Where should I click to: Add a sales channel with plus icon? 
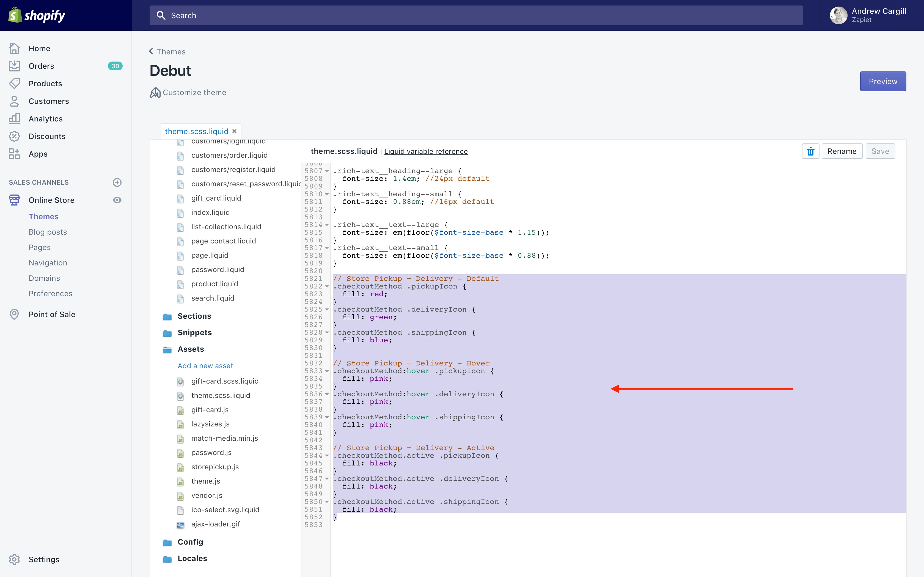[117, 182]
